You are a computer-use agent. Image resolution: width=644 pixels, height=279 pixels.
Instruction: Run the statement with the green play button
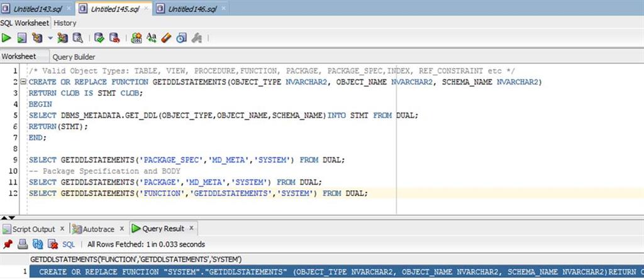tap(6, 38)
